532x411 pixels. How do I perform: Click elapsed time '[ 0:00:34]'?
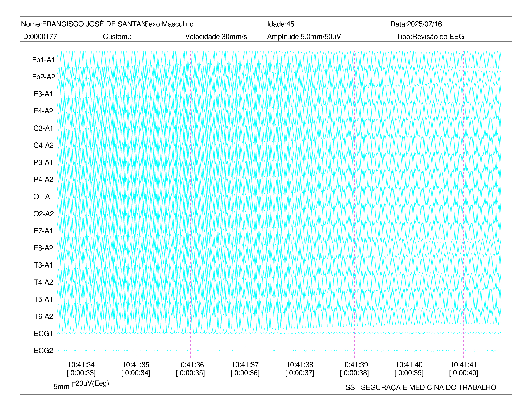point(136,373)
